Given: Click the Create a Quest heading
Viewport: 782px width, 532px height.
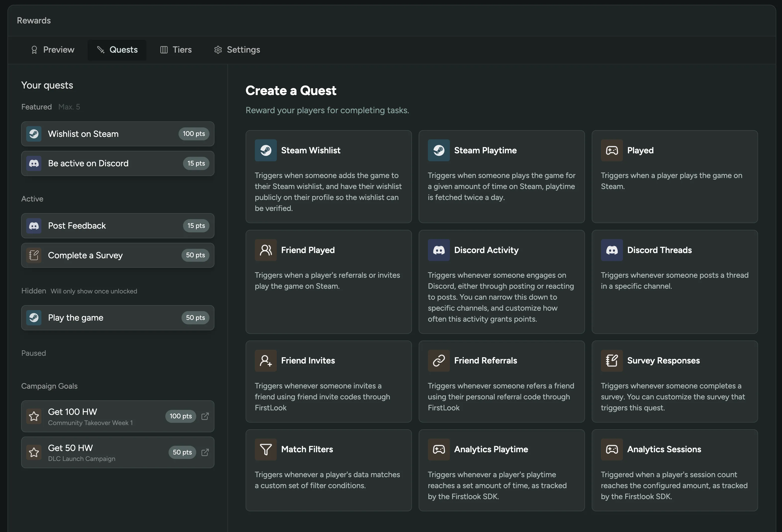Looking at the screenshot, I should point(291,90).
